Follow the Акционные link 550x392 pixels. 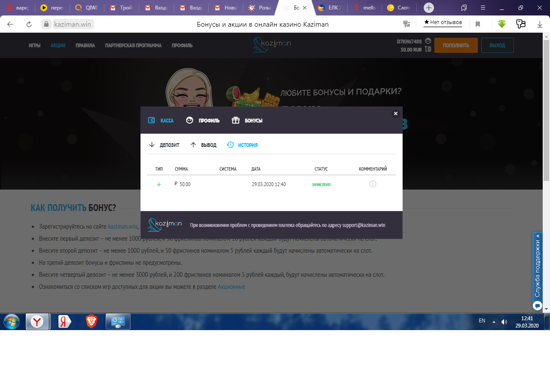[x=232, y=287]
